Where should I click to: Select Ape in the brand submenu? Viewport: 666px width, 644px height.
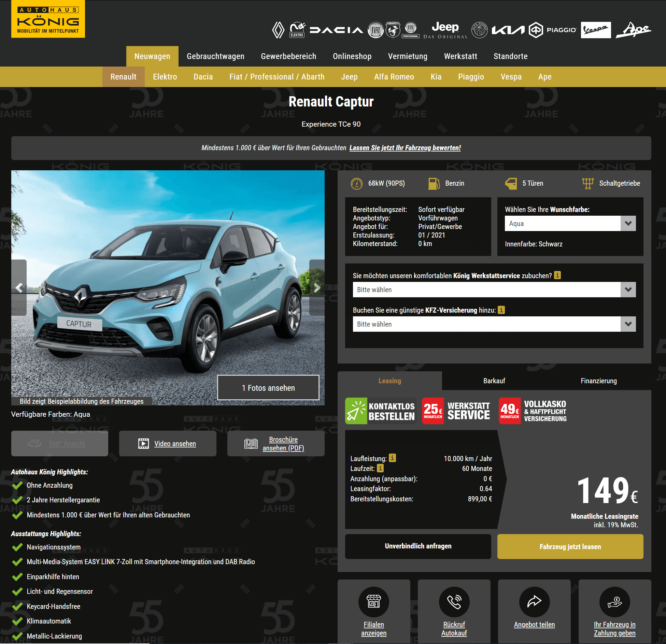tap(545, 77)
